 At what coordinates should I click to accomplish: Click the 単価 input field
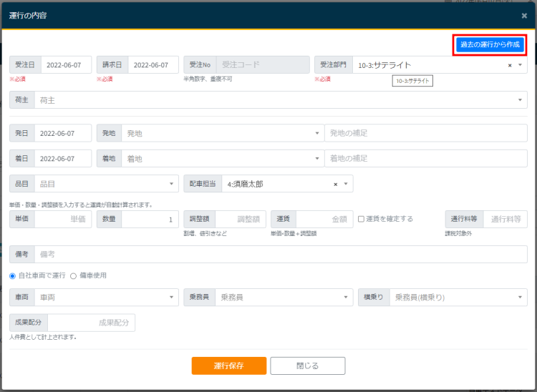coord(62,219)
